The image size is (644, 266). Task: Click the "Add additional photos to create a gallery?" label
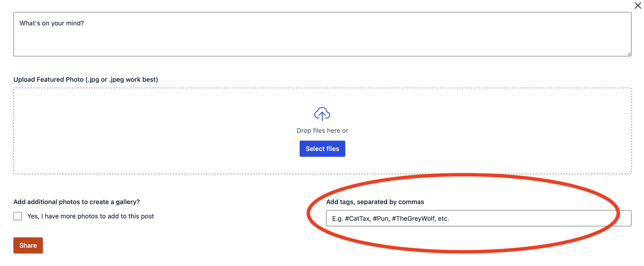click(77, 202)
